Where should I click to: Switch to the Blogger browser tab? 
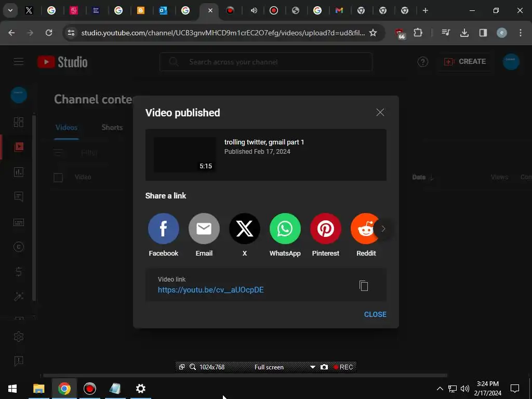140,10
